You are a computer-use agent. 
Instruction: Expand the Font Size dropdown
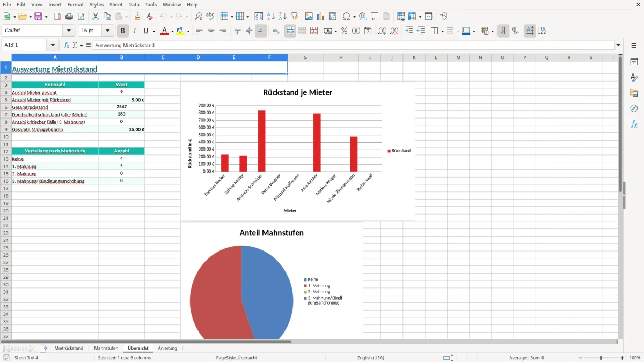pyautogui.click(x=107, y=31)
